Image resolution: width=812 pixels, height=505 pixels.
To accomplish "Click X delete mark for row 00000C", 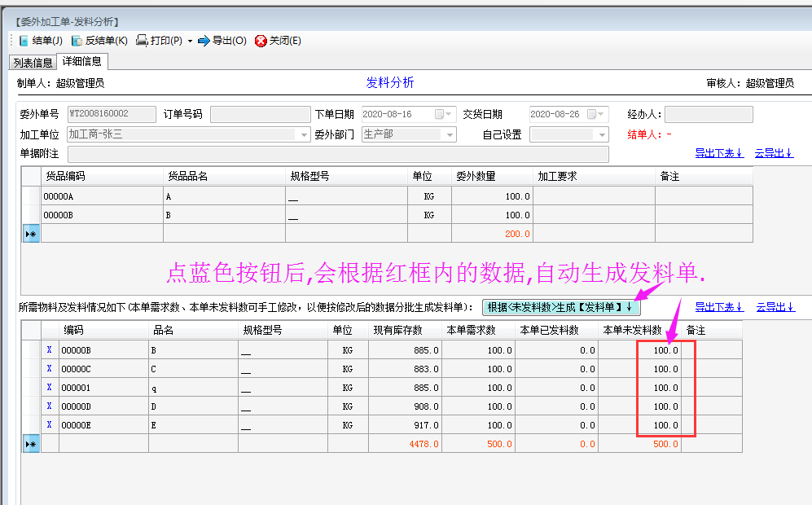I will pyautogui.click(x=49, y=369).
